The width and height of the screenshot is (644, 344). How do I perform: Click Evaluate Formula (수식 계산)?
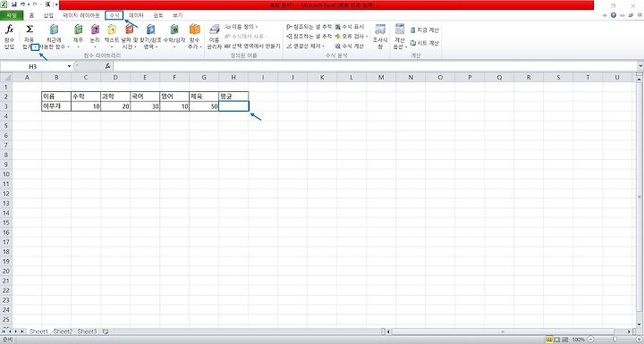[350, 46]
